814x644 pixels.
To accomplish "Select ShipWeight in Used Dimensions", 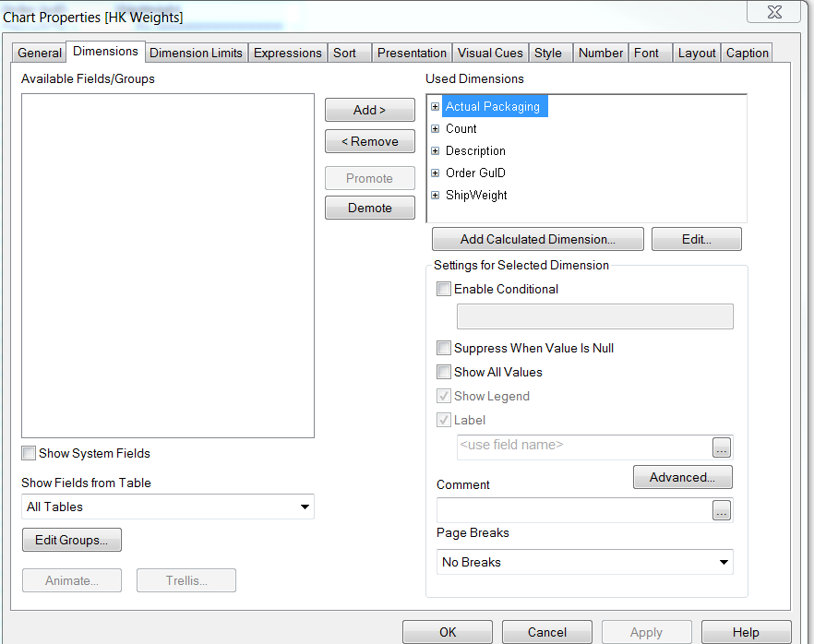I will pos(476,195).
